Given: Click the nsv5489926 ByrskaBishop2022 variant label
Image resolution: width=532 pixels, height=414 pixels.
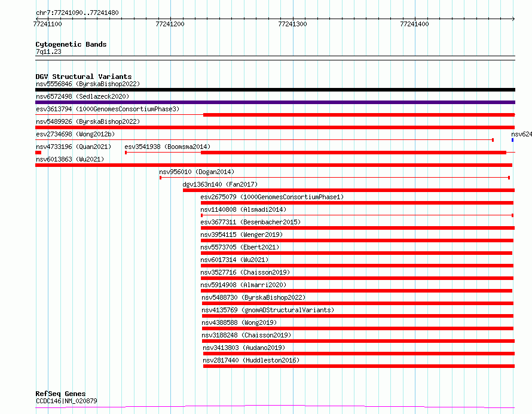Looking at the screenshot, I should [x=87, y=121].
